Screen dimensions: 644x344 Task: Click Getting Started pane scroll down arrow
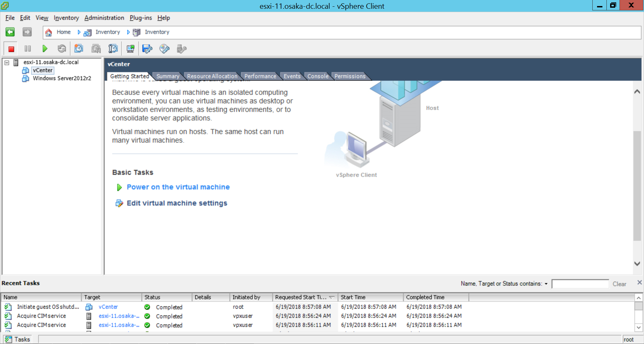point(637,264)
